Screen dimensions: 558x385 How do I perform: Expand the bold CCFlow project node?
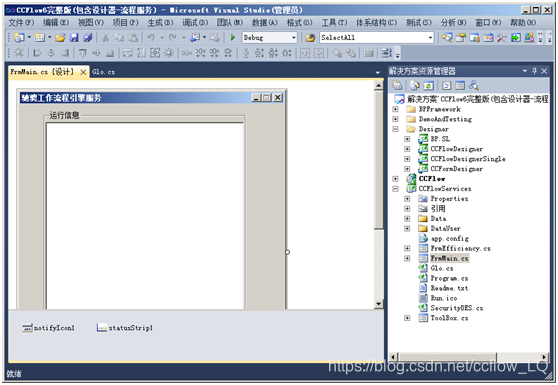[x=395, y=179]
